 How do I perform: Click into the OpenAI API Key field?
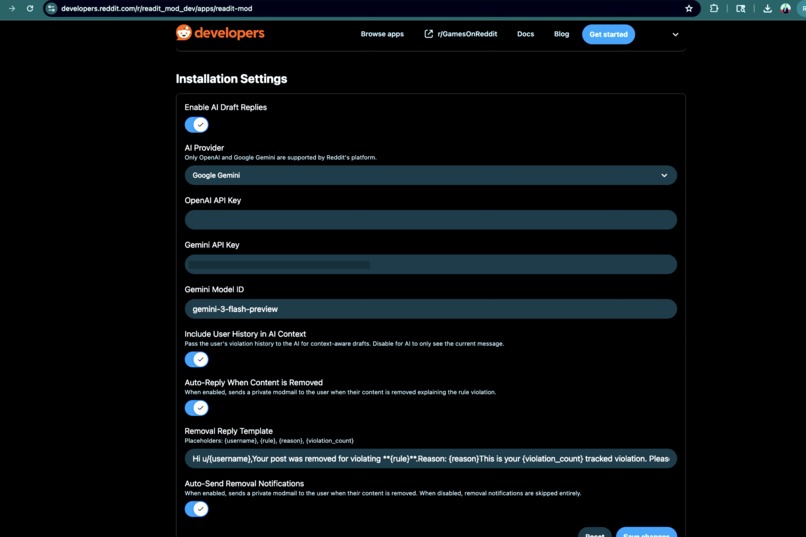coord(430,220)
